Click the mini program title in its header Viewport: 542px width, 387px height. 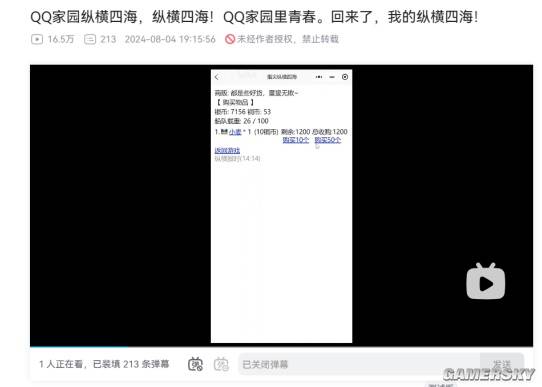282,77
